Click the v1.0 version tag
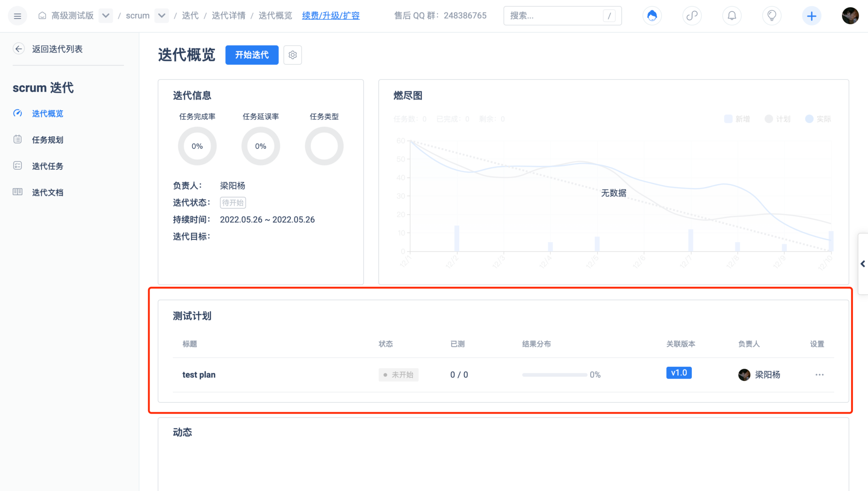The height and width of the screenshot is (491, 868). click(x=679, y=373)
